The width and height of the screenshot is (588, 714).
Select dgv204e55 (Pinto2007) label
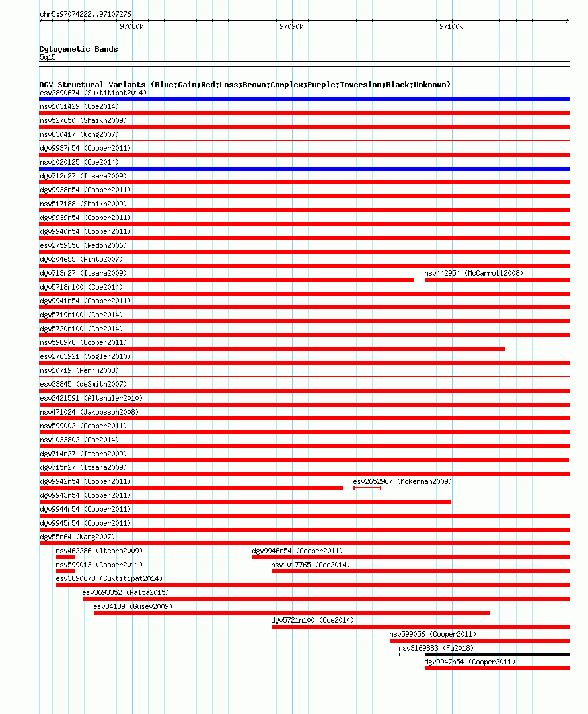[x=81, y=260]
